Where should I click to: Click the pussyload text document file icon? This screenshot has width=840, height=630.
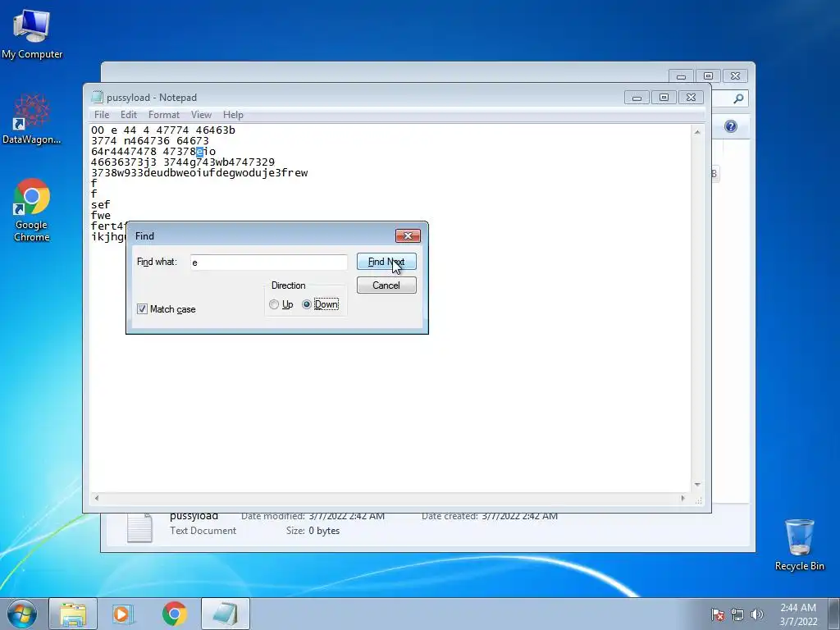[139, 528]
